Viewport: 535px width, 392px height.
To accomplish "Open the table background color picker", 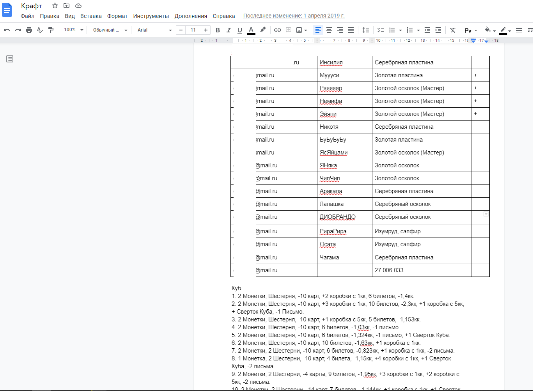I will (490, 30).
